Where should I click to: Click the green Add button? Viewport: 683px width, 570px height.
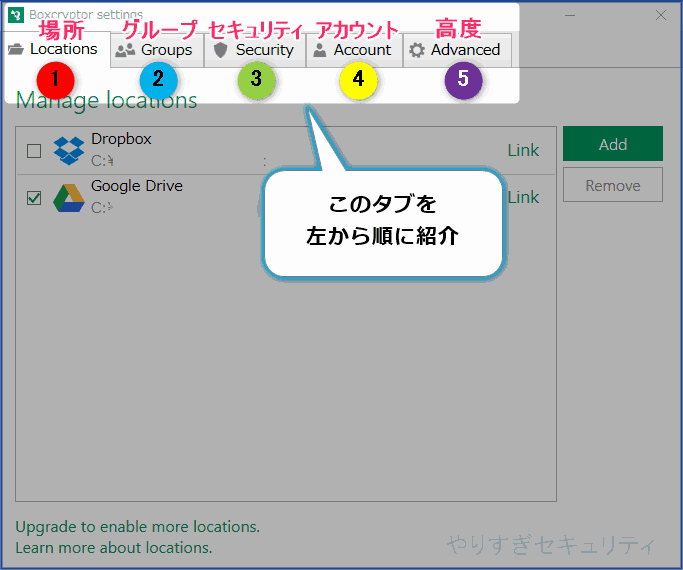tap(613, 144)
